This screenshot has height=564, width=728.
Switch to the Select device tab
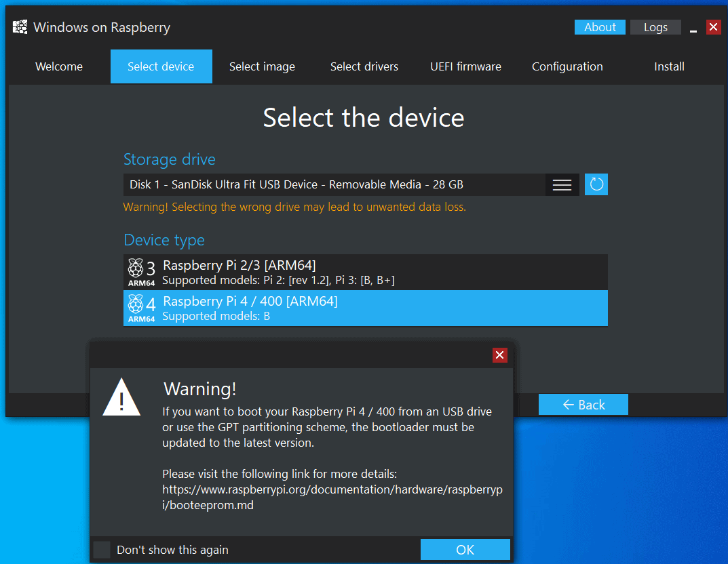[161, 66]
